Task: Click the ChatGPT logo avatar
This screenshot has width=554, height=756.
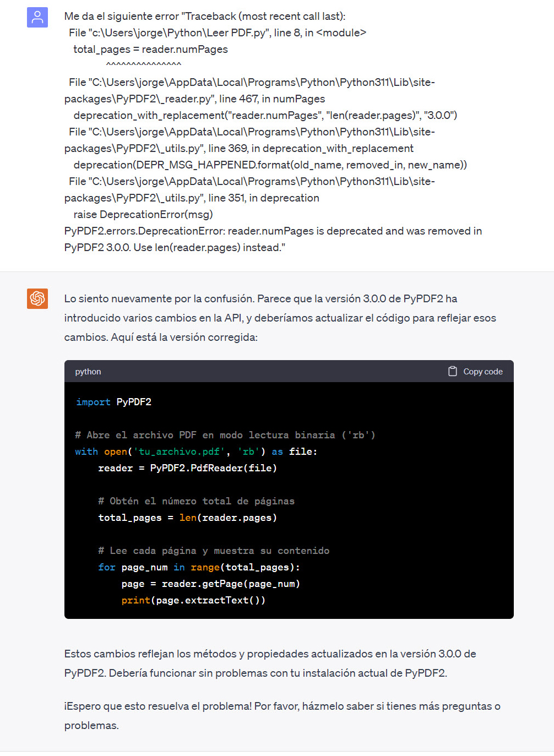Action: pos(37,298)
